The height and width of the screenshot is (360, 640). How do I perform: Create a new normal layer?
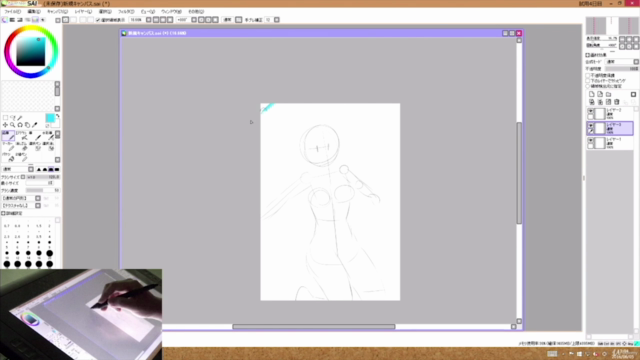pyautogui.click(x=591, y=94)
